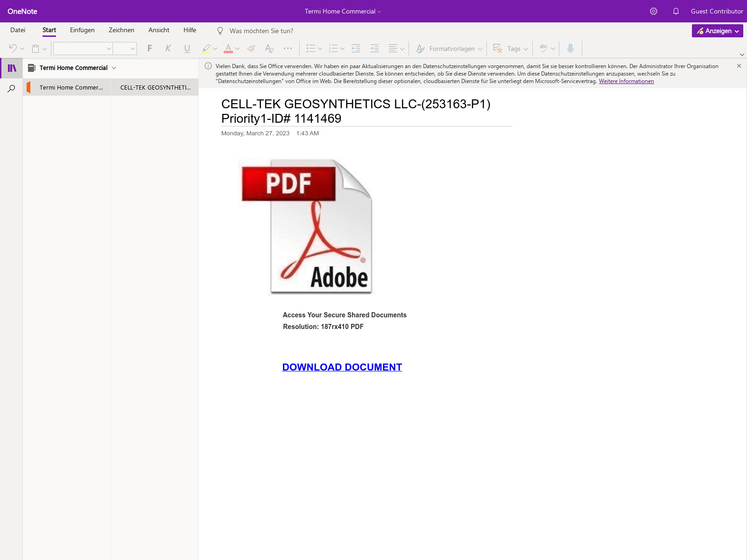The image size is (747, 560).
Task: Click the Guest Contributor account label
Action: point(717,11)
